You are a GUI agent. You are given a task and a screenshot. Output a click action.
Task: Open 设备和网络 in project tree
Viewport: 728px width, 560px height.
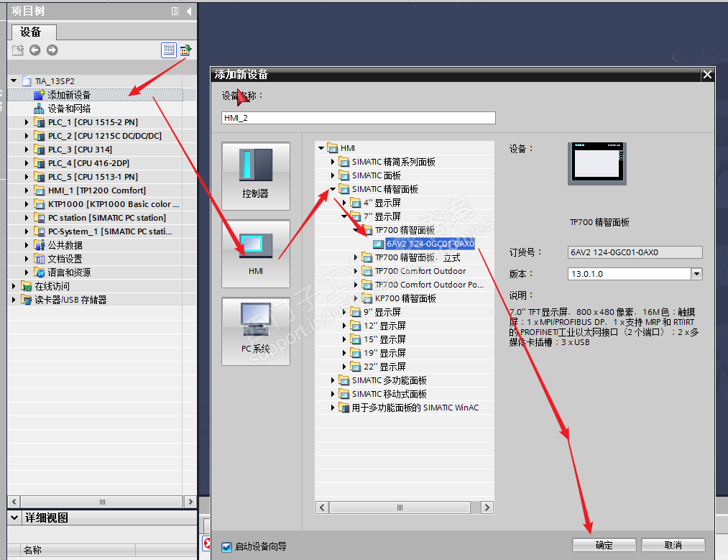(x=69, y=109)
